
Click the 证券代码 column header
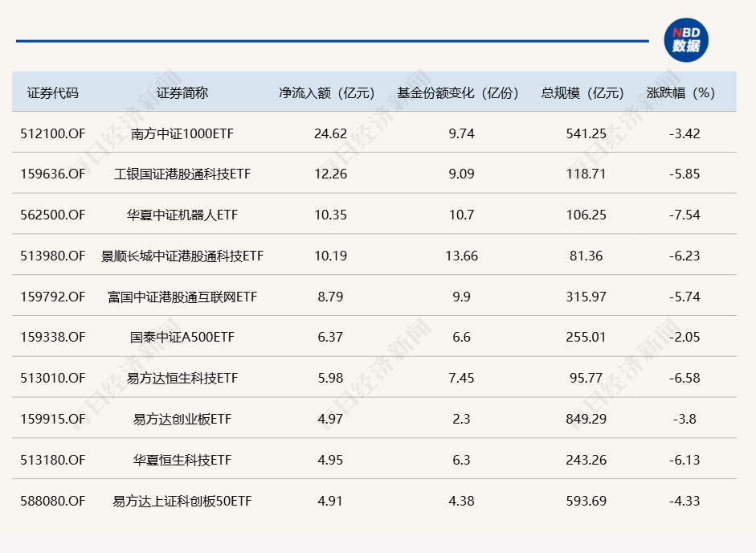click(x=53, y=92)
